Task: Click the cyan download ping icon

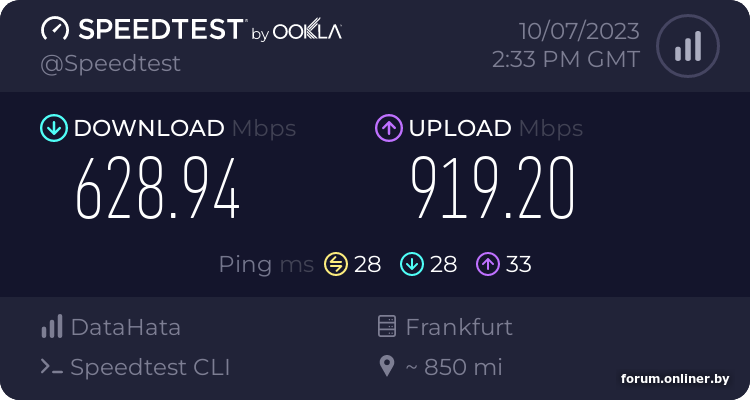Action: click(x=411, y=264)
